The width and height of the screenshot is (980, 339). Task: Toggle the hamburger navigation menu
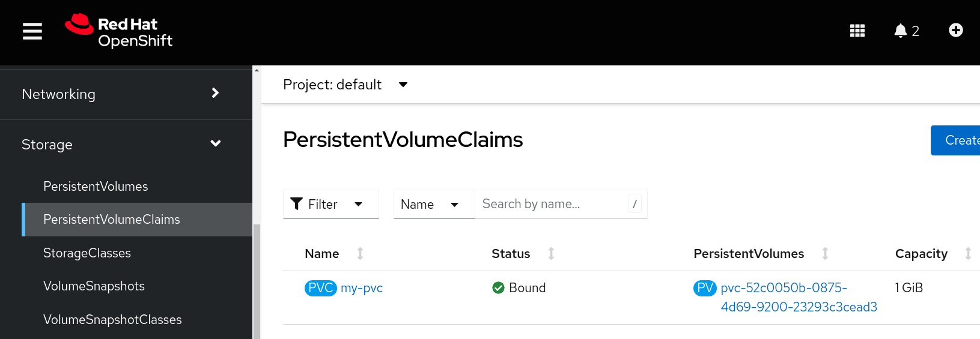pos(32,31)
